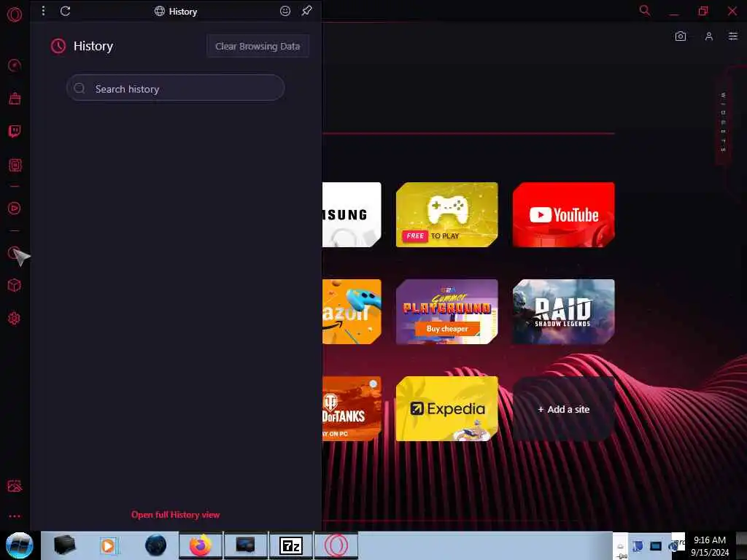Screen dimensions: 747x560
Task: Open sidebar setup three-dots at bottom
Action: [x=15, y=516]
